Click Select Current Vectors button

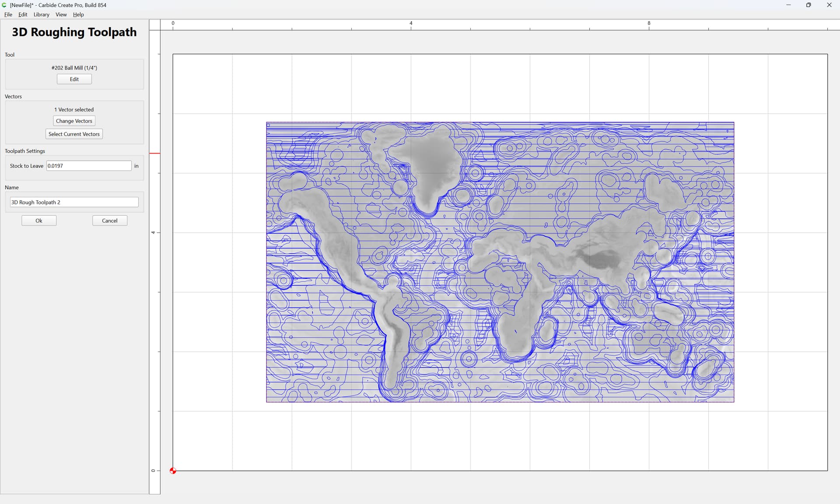(74, 134)
